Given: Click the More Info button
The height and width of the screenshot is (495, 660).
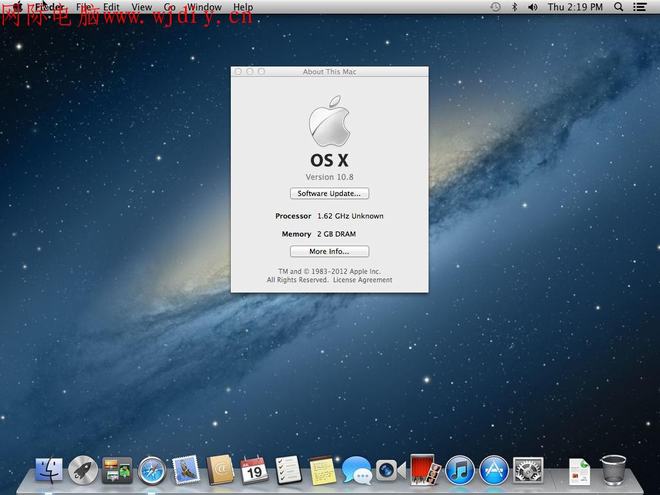Looking at the screenshot, I should 329,251.
